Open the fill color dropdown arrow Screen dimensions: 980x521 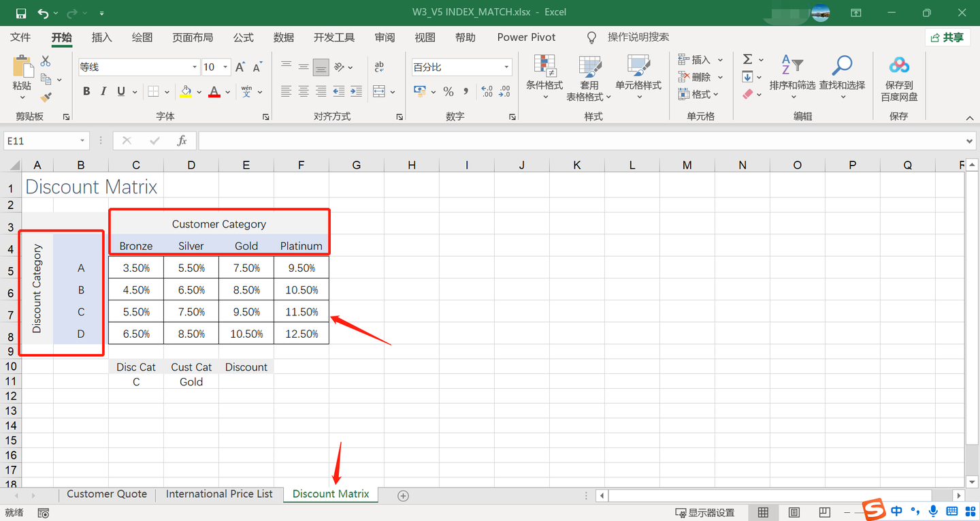pos(199,92)
